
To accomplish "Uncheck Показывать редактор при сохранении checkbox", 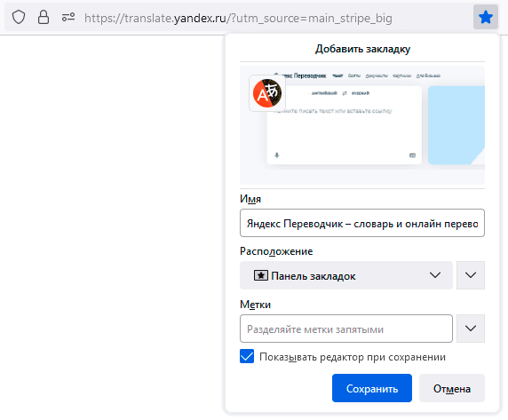I will (247, 356).
